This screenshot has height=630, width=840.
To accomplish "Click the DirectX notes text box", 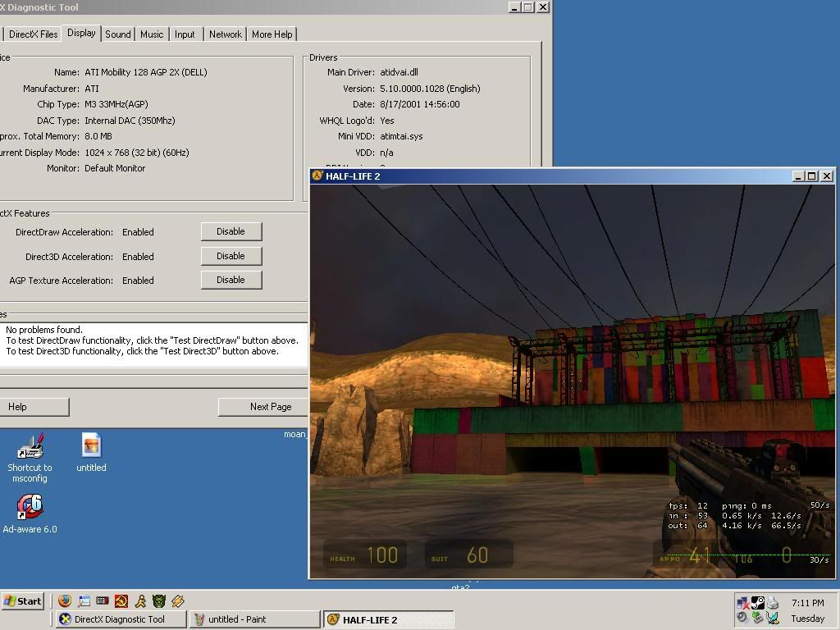I will coord(153,345).
